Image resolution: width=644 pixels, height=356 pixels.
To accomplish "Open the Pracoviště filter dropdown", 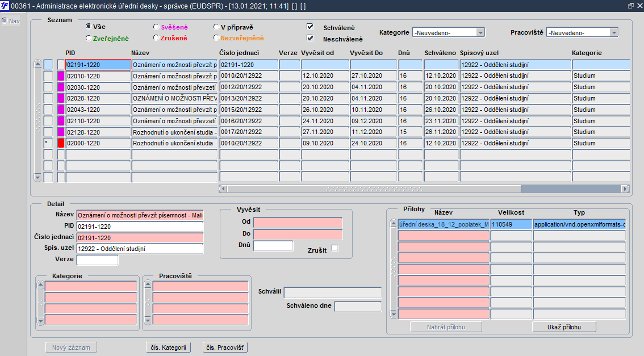I will pos(613,32).
